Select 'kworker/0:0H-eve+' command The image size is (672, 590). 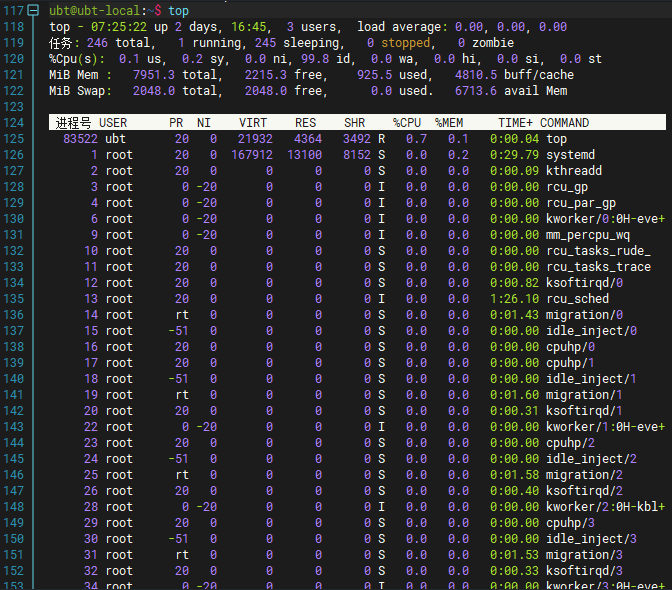click(606, 219)
